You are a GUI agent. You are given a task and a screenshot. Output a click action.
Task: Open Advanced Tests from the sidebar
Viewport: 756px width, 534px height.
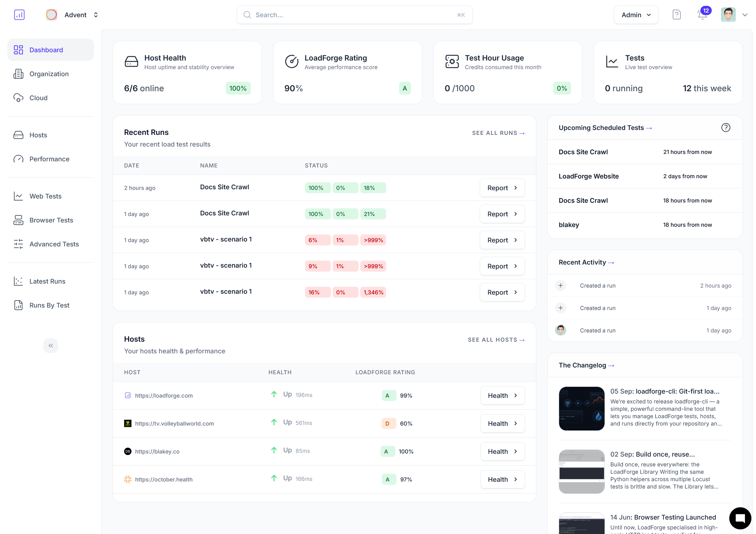[54, 244]
